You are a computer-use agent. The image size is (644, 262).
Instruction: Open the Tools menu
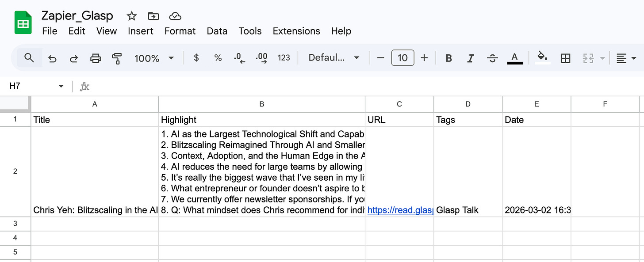(x=250, y=31)
